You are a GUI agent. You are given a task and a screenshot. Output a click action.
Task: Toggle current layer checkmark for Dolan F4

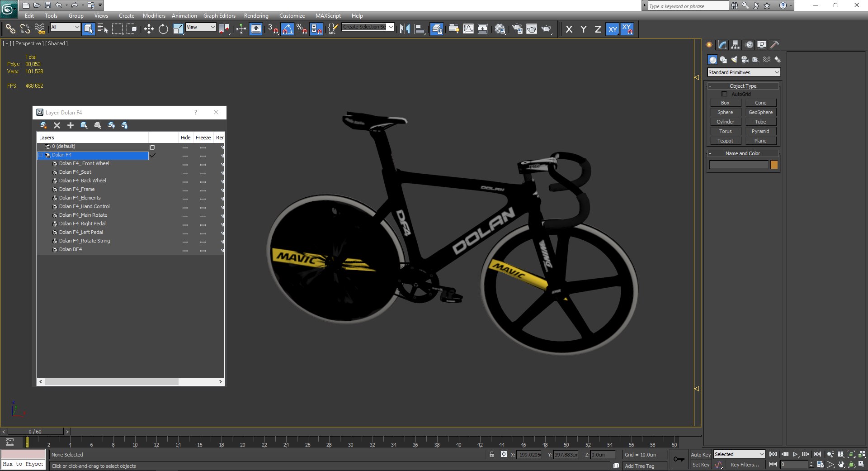[x=152, y=155]
